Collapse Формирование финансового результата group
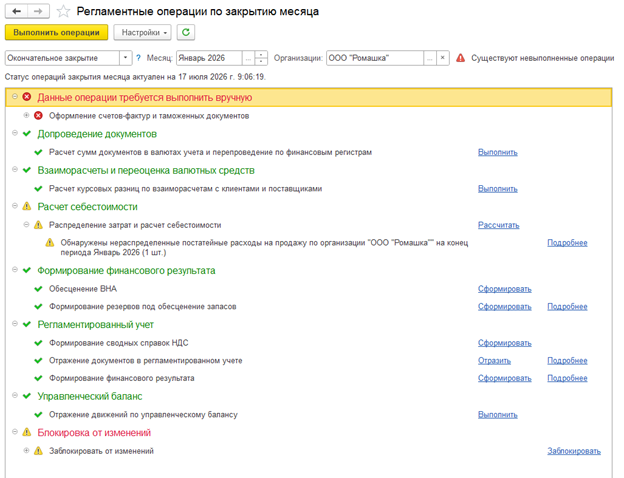The image size is (624, 478). (x=15, y=270)
